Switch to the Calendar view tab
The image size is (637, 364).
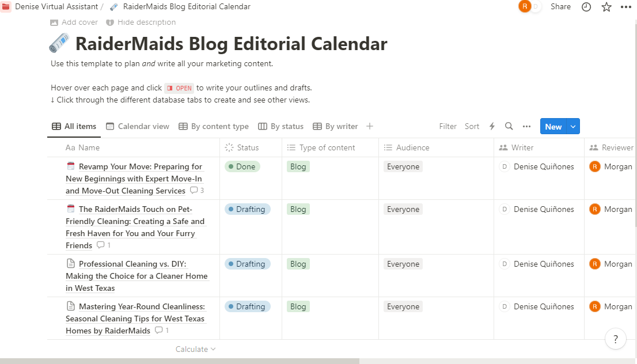[x=138, y=126]
